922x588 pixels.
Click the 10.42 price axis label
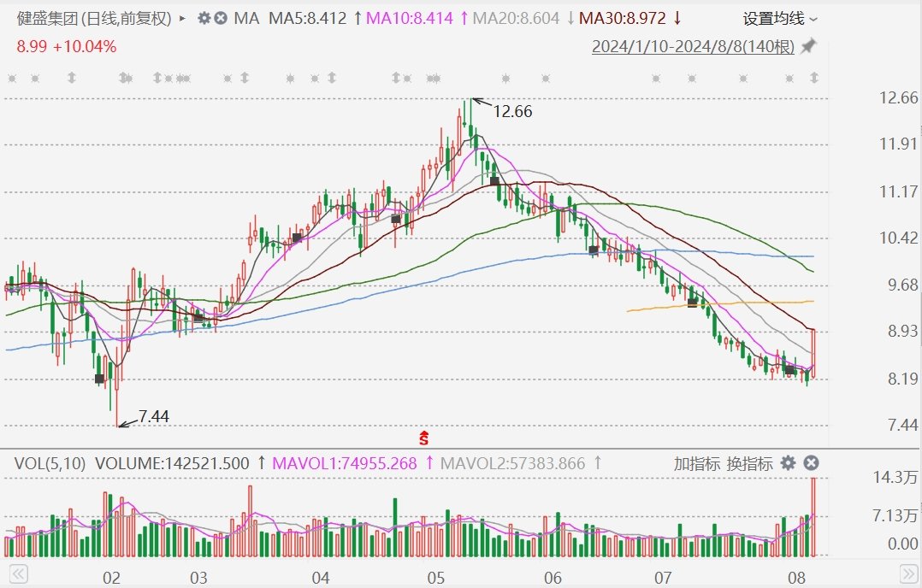point(898,238)
